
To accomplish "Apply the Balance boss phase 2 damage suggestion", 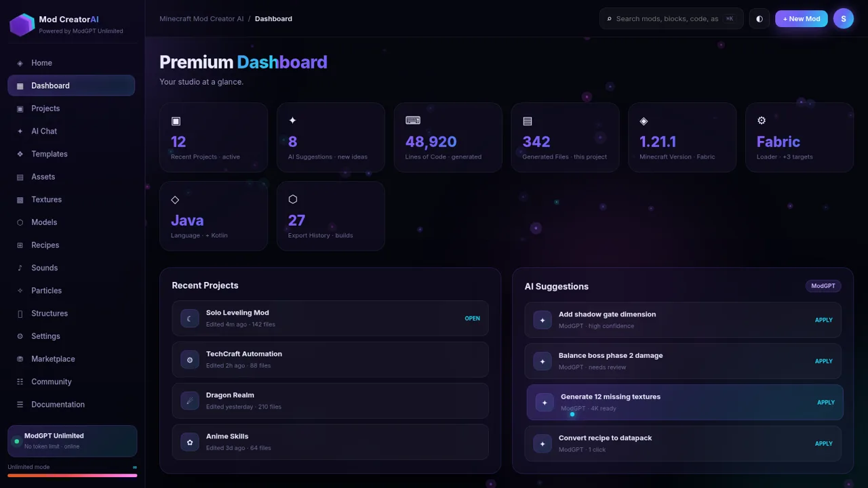I will coord(823,361).
